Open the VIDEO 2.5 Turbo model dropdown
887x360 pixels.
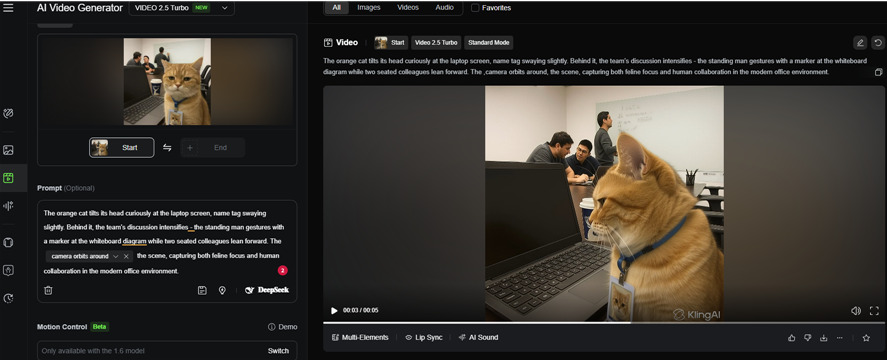(x=182, y=8)
